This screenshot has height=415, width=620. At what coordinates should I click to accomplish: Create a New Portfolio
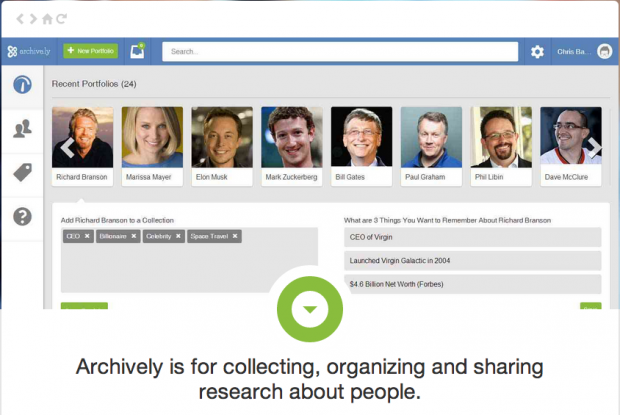click(91, 51)
